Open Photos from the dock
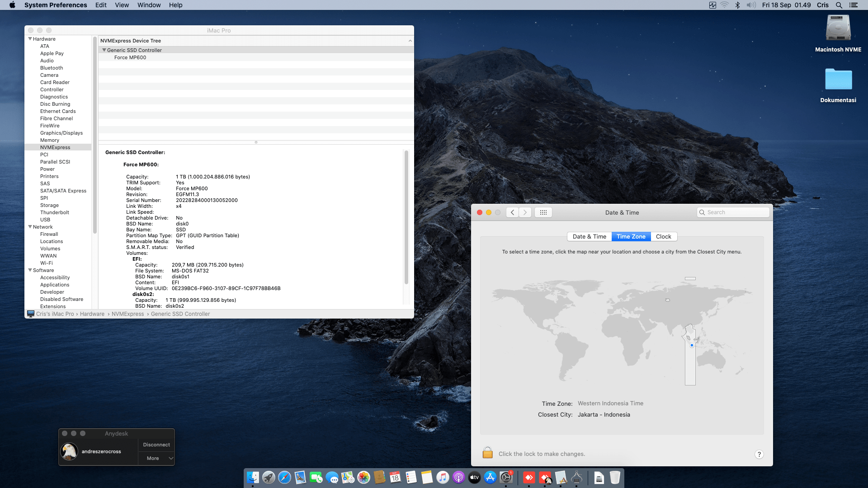This screenshot has height=488, width=868. (363, 477)
